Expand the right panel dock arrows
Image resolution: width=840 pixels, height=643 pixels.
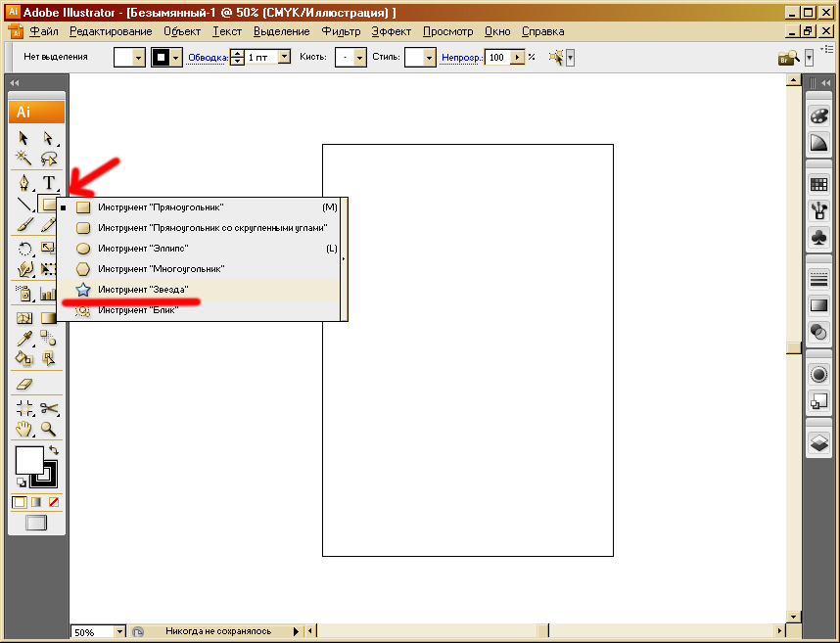click(x=825, y=83)
